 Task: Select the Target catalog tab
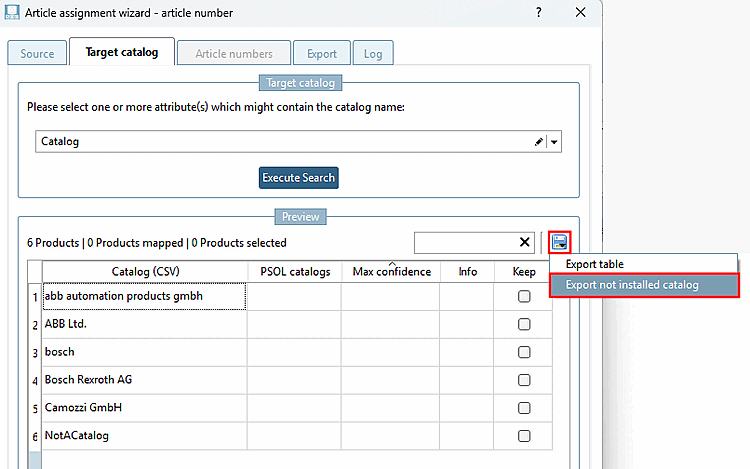pyautogui.click(x=122, y=52)
